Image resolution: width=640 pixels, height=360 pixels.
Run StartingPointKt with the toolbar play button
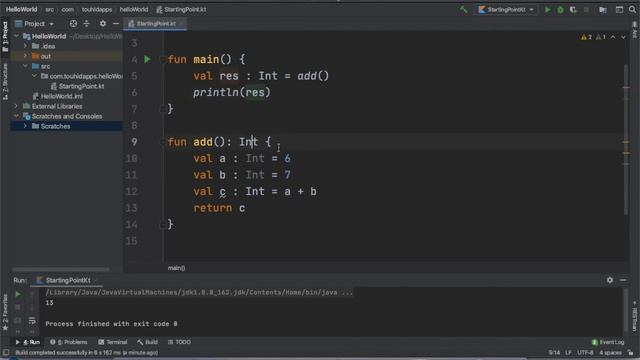pos(548,9)
